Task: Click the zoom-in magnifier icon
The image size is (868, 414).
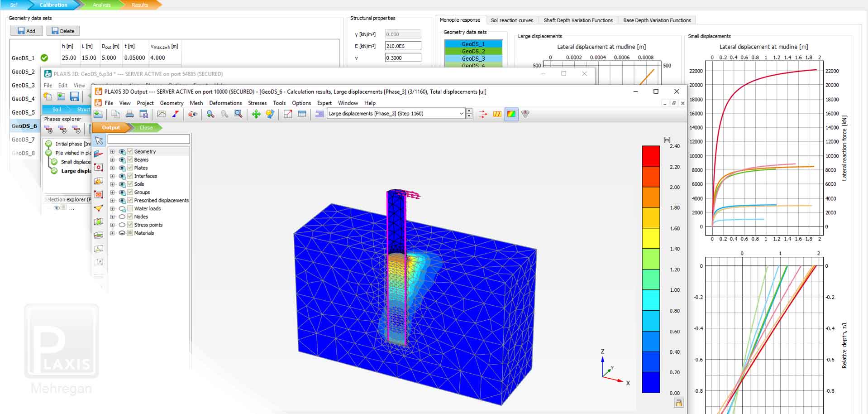Action: tap(210, 114)
